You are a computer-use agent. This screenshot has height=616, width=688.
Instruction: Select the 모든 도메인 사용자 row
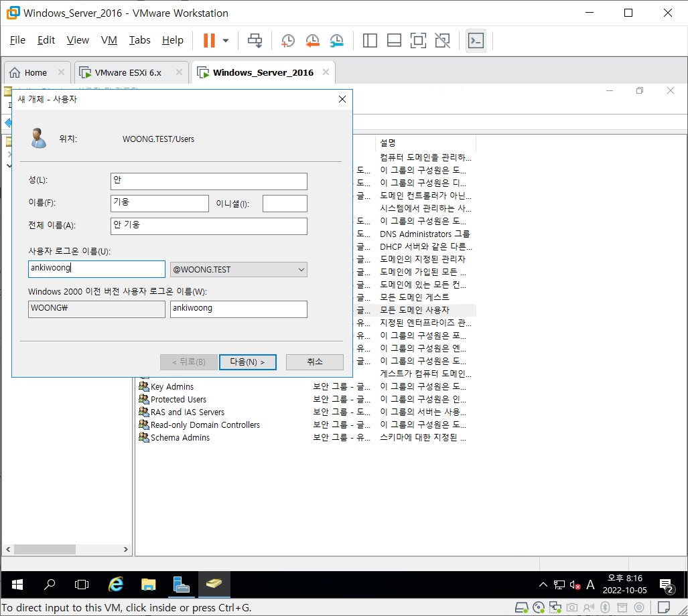coord(415,311)
